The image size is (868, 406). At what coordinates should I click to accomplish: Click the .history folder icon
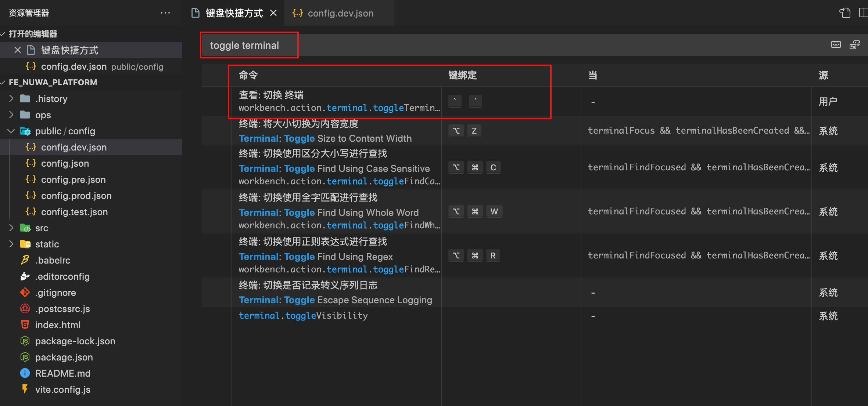click(x=25, y=98)
